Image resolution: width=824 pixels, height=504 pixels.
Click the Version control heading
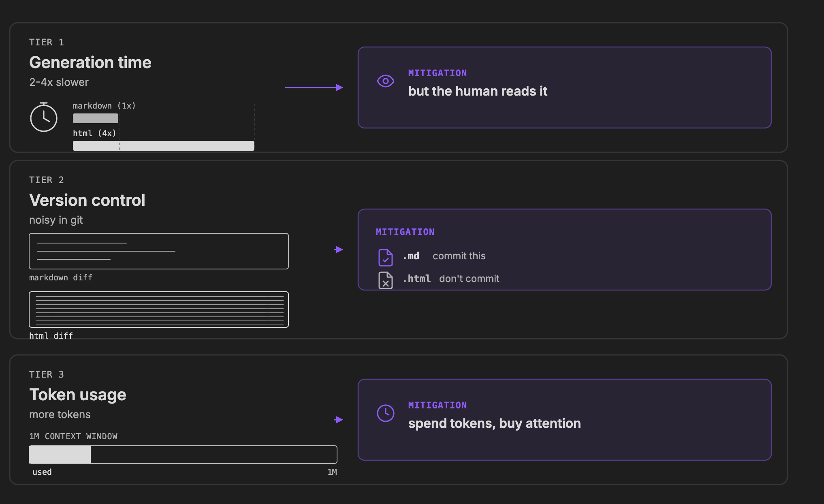(87, 200)
